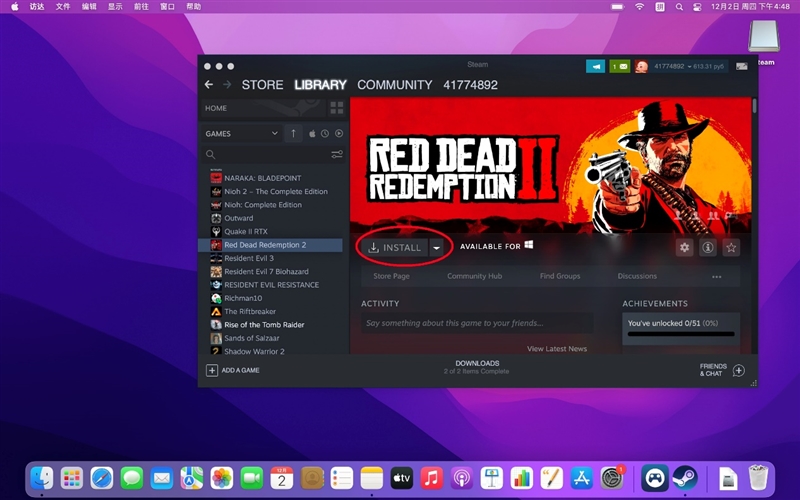Open the Store Page link
This screenshot has width=800, height=500.
[x=391, y=276]
